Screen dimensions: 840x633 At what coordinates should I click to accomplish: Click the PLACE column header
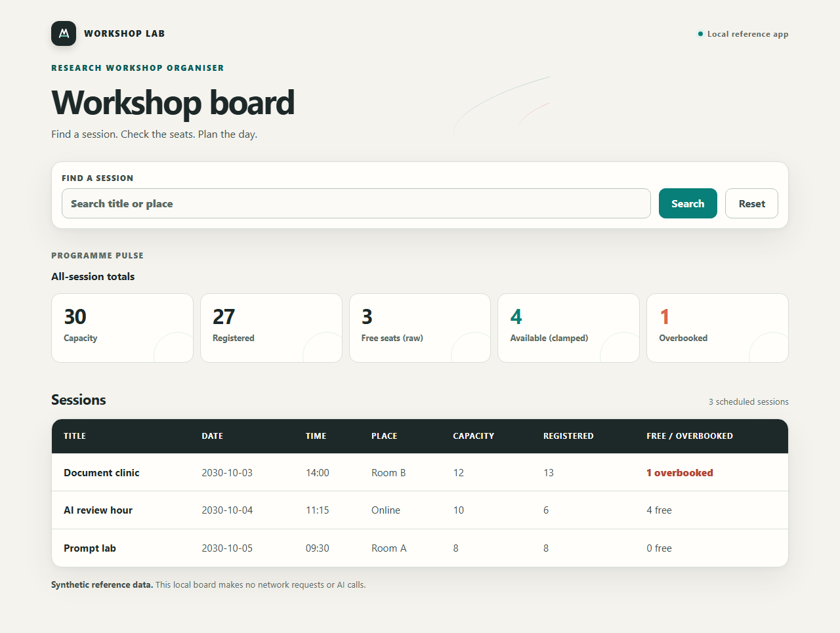385,436
